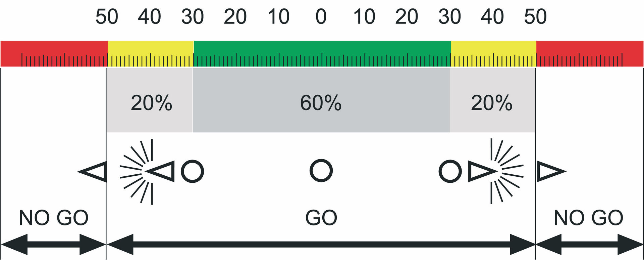Click the GO label
Screen dimensions: 644x260
pos(321,218)
